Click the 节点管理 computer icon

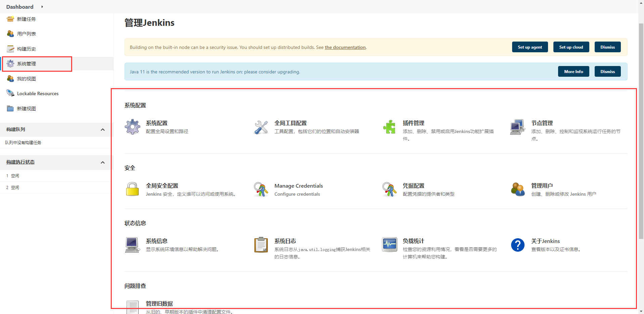click(x=518, y=127)
